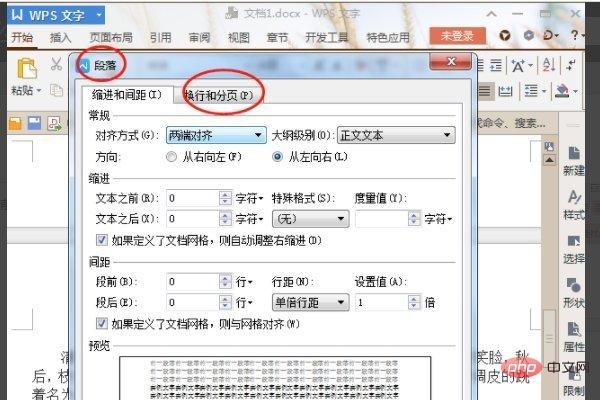Image resolution: width=600 pixels, height=400 pixels.
Task: Click the round skin icon beside 未登录
Action: 505,36
